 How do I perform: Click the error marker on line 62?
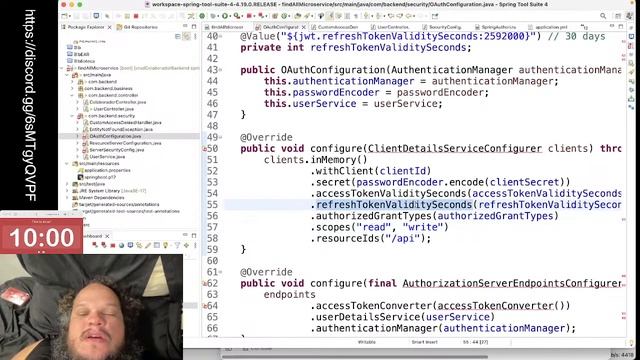(x=205, y=284)
